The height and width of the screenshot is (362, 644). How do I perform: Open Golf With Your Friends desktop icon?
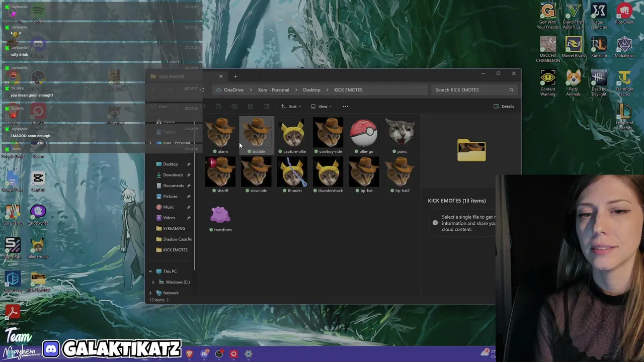tap(548, 17)
